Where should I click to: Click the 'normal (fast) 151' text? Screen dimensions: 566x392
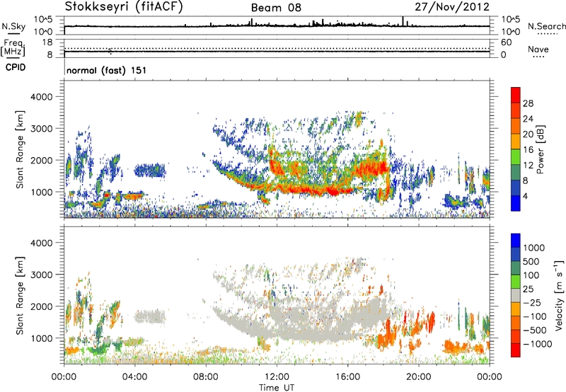coord(107,70)
